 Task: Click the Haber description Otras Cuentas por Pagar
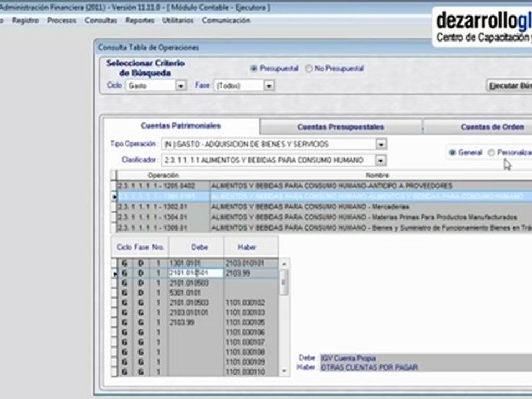pyautogui.click(x=426, y=367)
